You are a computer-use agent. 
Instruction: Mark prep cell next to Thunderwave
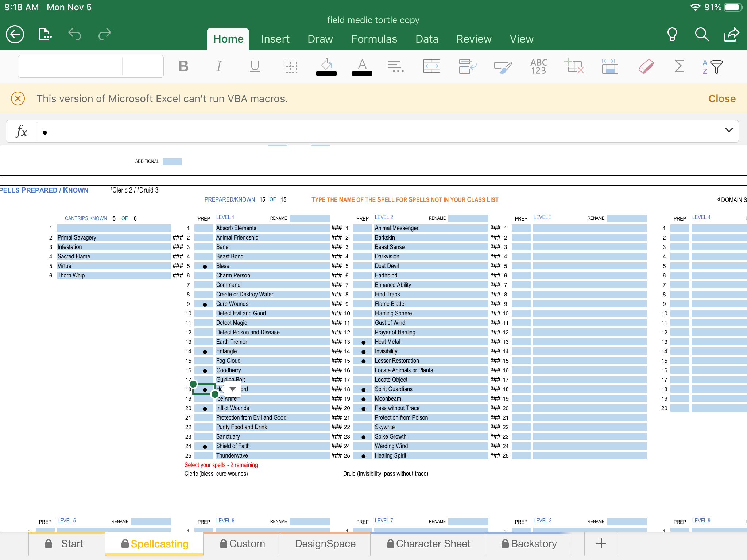(204, 456)
